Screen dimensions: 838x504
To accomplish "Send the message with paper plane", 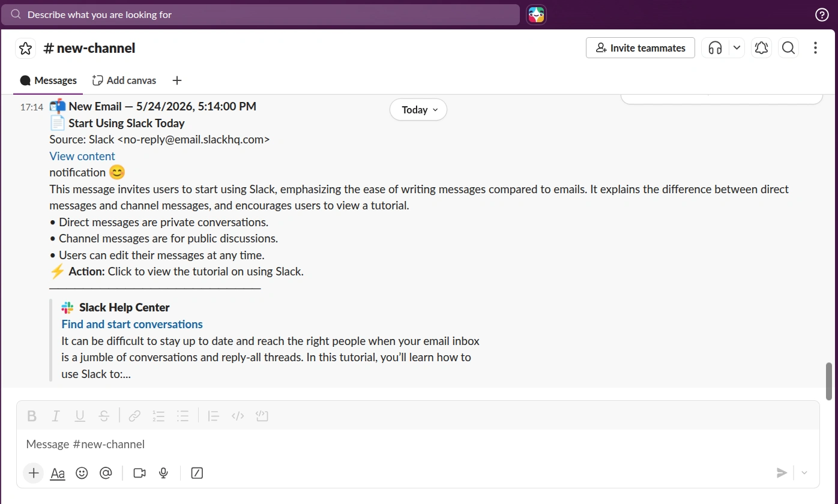I will pyautogui.click(x=782, y=473).
